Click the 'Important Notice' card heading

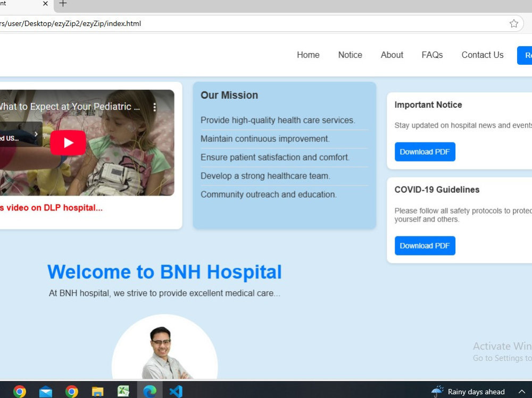tap(428, 105)
